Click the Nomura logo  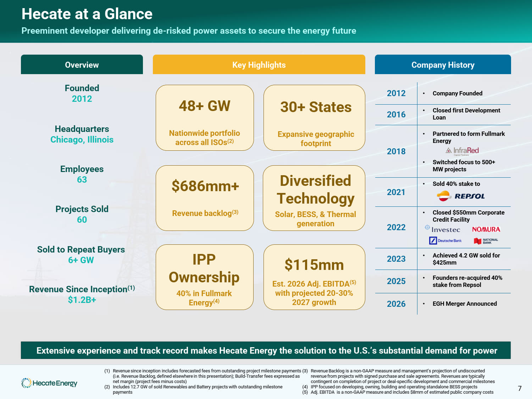coord(486,229)
